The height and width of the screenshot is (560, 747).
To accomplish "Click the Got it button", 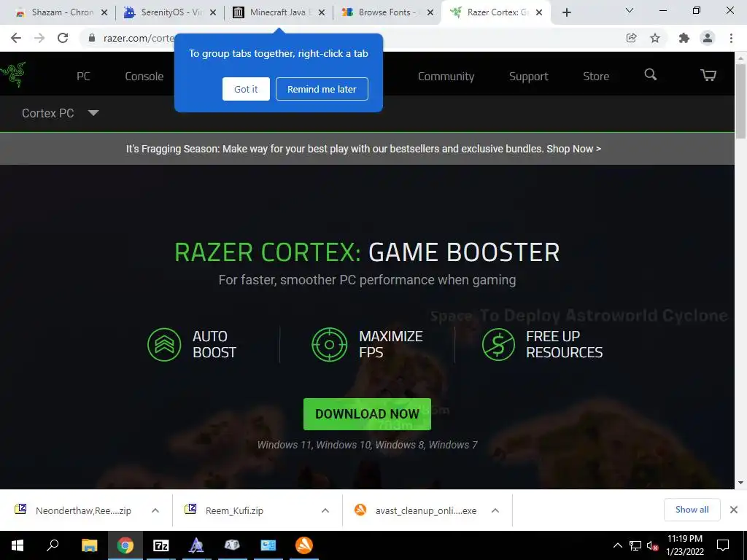I will coord(246,89).
